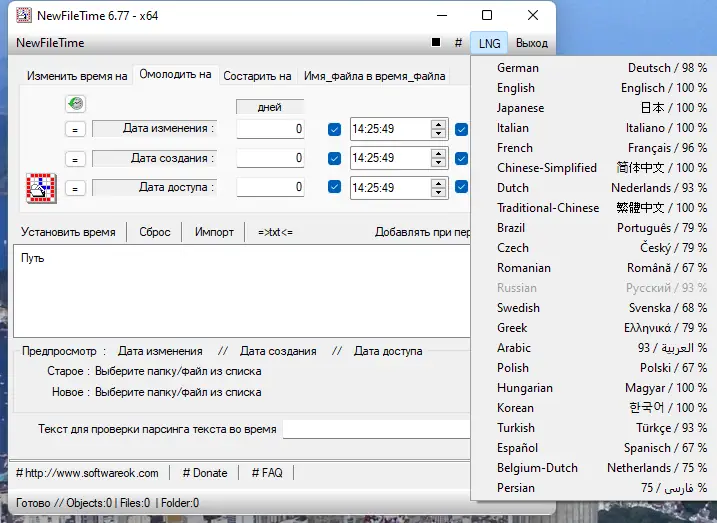Select English language
This screenshot has height=523, width=717.
(x=594, y=88)
